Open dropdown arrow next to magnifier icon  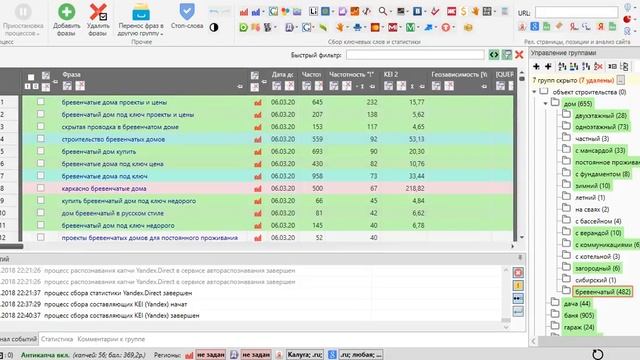coord(390,11)
